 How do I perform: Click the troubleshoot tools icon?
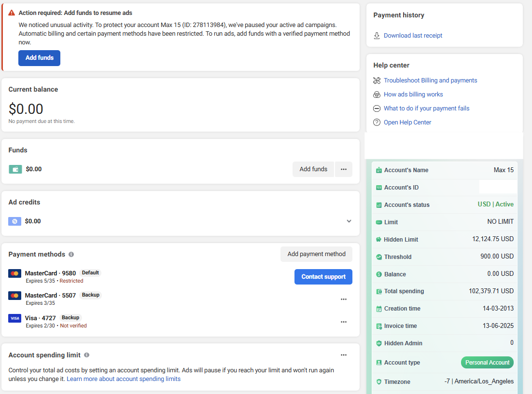click(x=377, y=81)
